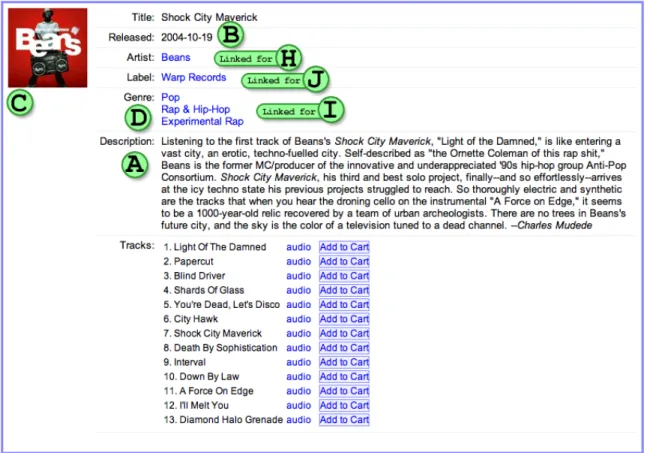Browse the Experimental Rap genre link
The width and height of the screenshot is (647, 453).
click(x=202, y=121)
